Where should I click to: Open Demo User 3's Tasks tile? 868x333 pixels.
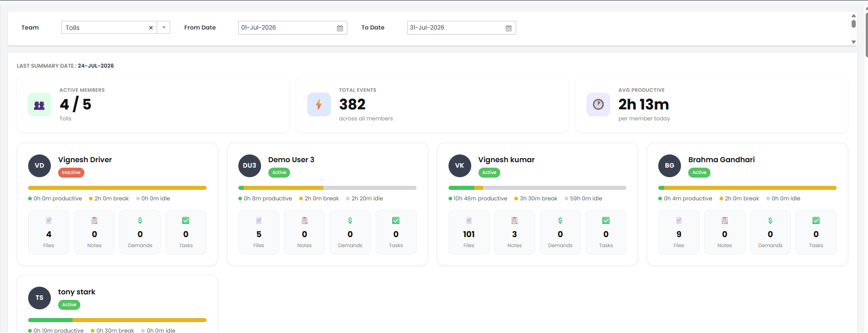coord(396,232)
